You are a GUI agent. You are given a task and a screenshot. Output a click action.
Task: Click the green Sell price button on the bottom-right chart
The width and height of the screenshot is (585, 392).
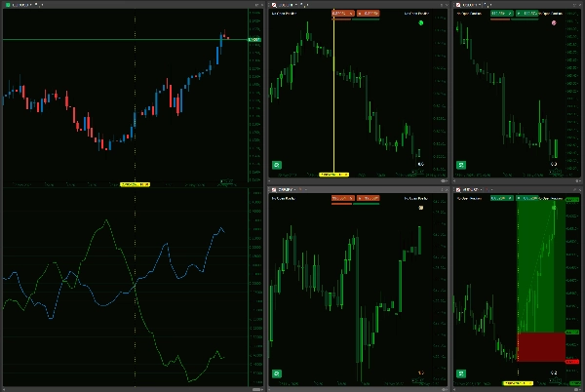(x=501, y=198)
